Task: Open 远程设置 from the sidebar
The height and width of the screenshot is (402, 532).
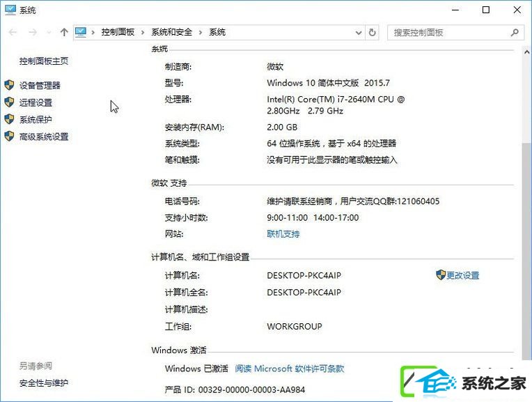Action: pos(36,102)
